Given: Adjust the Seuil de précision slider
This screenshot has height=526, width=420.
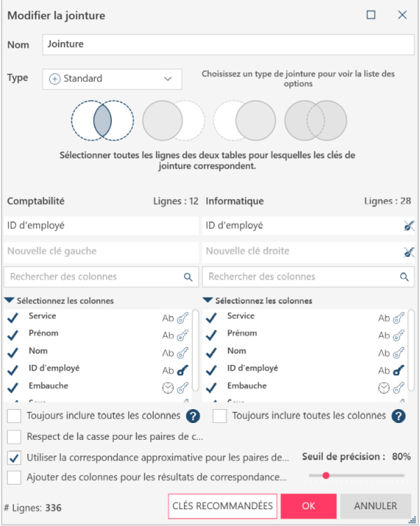Looking at the screenshot, I should [326, 476].
